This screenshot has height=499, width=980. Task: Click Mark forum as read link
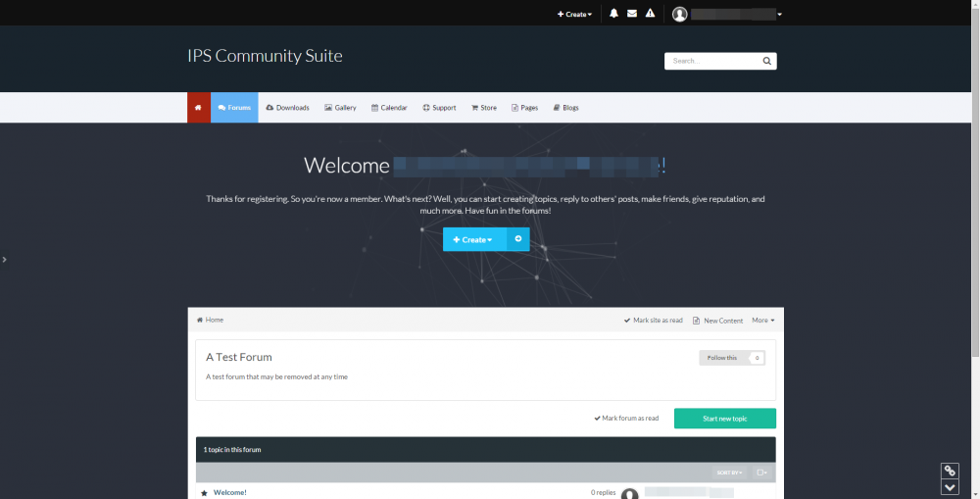tap(626, 419)
